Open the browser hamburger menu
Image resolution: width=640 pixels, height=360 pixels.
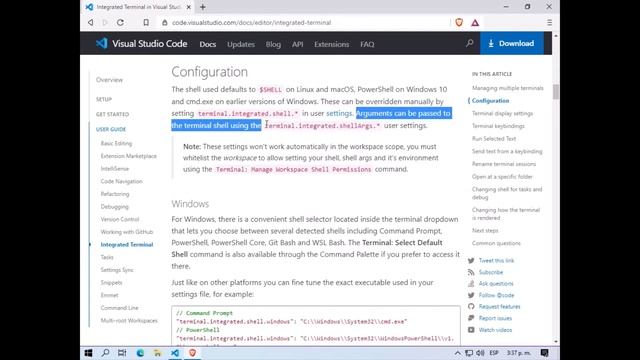click(x=549, y=22)
